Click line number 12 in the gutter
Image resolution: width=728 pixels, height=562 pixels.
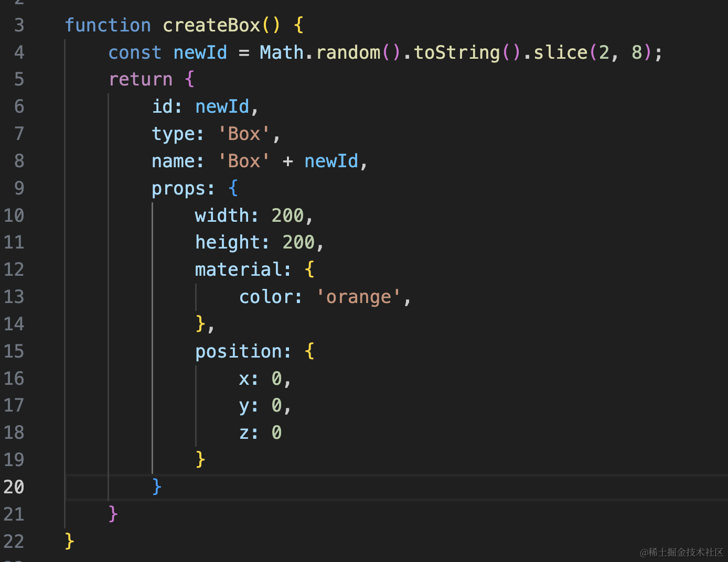click(14, 269)
